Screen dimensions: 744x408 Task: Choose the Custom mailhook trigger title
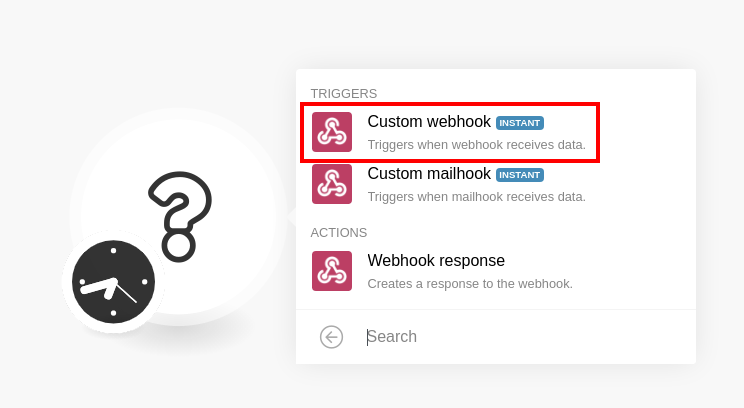(429, 174)
